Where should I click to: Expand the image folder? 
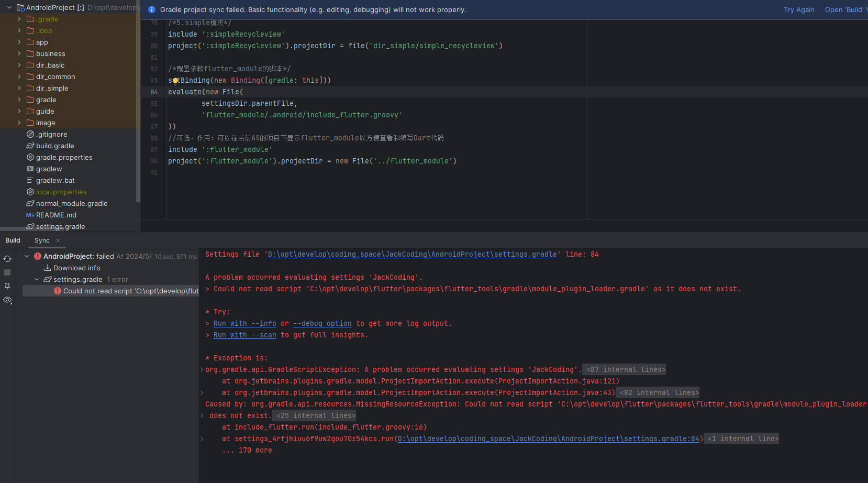click(x=19, y=123)
